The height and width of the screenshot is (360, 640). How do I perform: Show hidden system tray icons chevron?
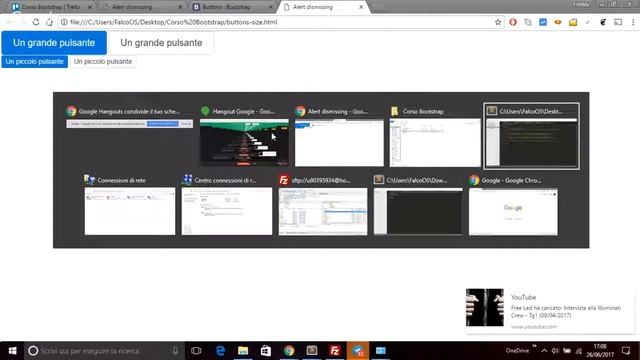(x=544, y=351)
